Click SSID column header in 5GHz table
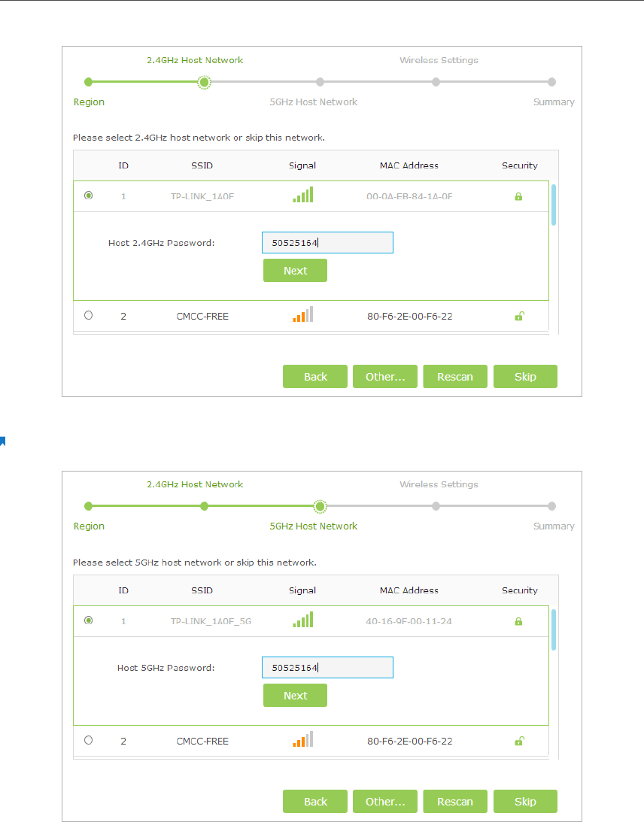 coord(202,590)
